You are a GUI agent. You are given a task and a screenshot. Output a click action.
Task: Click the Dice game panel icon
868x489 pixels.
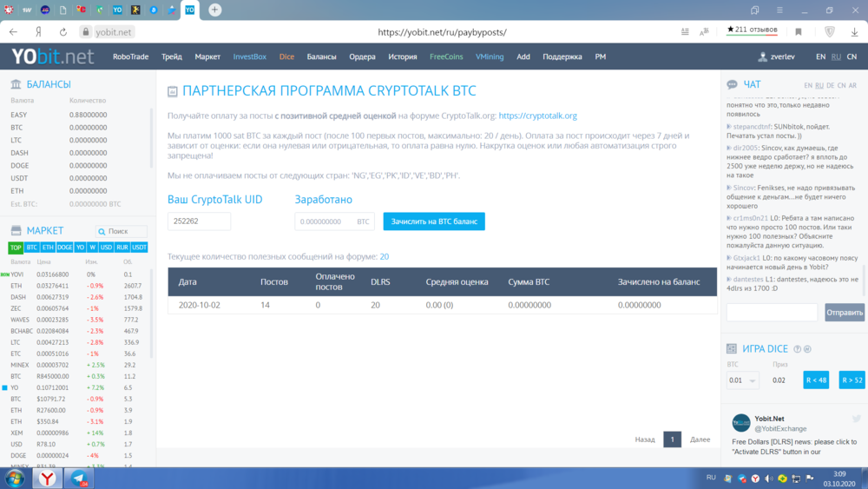click(731, 348)
